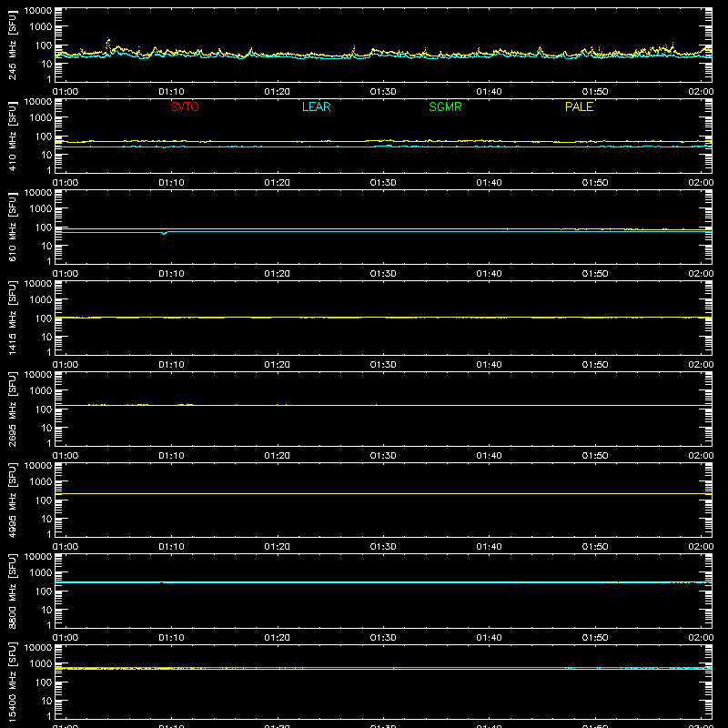Click the 01:40 time tick under 610 MHz plot
Image resolution: width=728 pixels, height=728 pixels.
[489, 274]
